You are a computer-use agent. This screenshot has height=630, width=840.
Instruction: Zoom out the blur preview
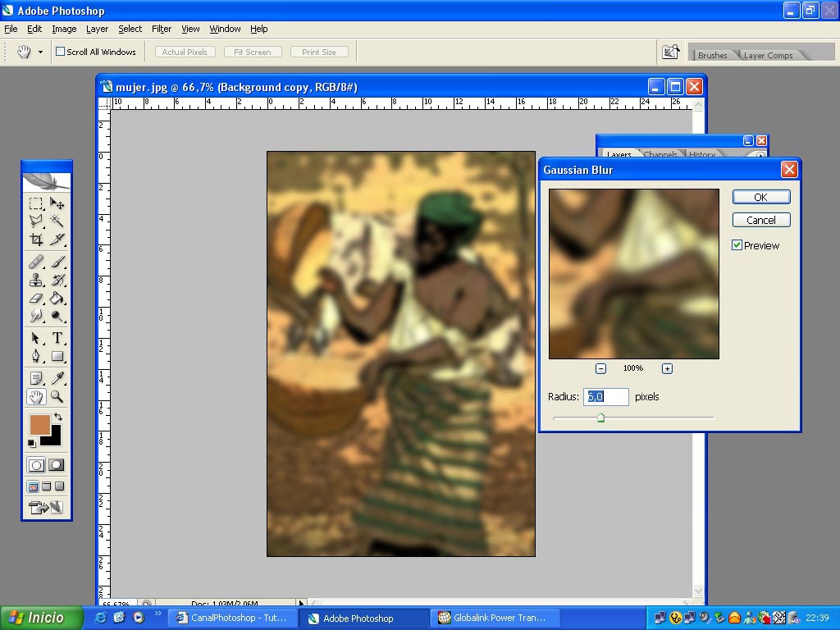point(600,368)
